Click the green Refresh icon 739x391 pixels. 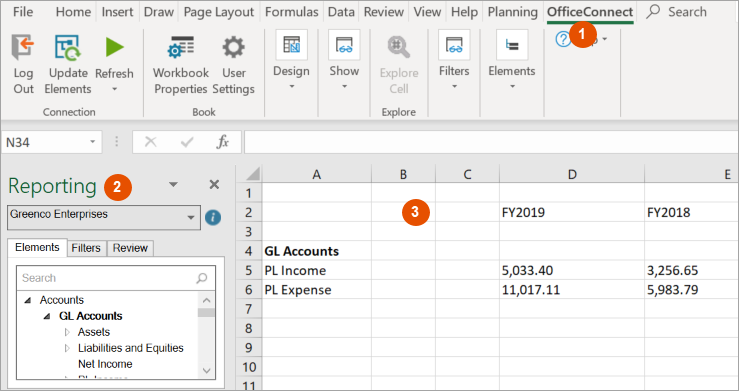coord(115,47)
